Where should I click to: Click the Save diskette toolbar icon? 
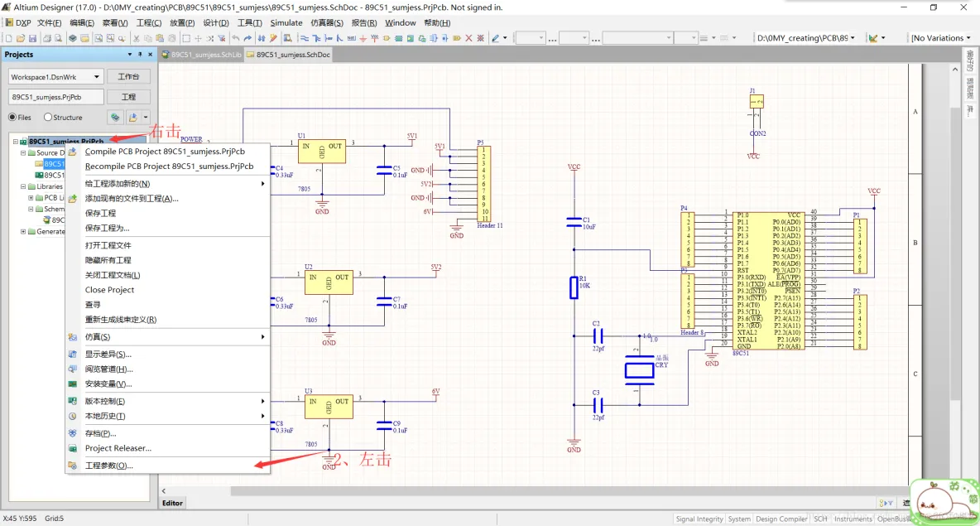(32, 38)
